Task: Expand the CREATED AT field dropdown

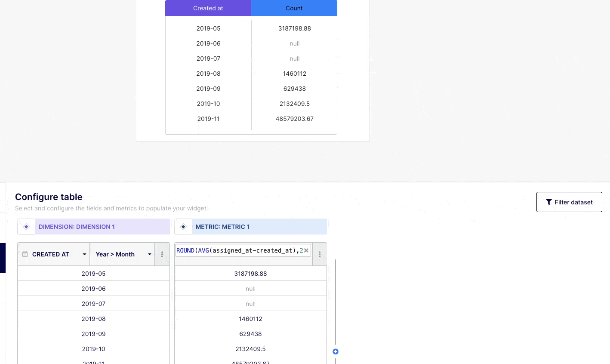Action: coord(84,254)
